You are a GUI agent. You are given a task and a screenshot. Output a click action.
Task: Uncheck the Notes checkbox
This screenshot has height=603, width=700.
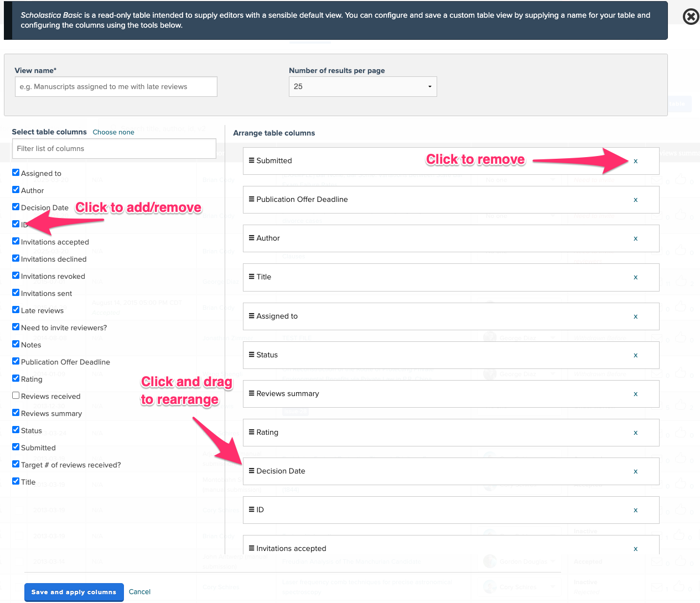pos(16,344)
